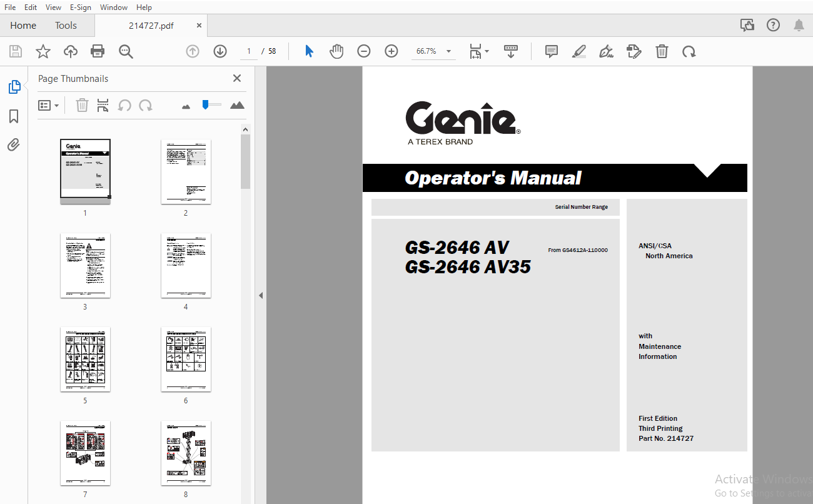
Task: Select page 7 thumbnail
Action: click(85, 453)
